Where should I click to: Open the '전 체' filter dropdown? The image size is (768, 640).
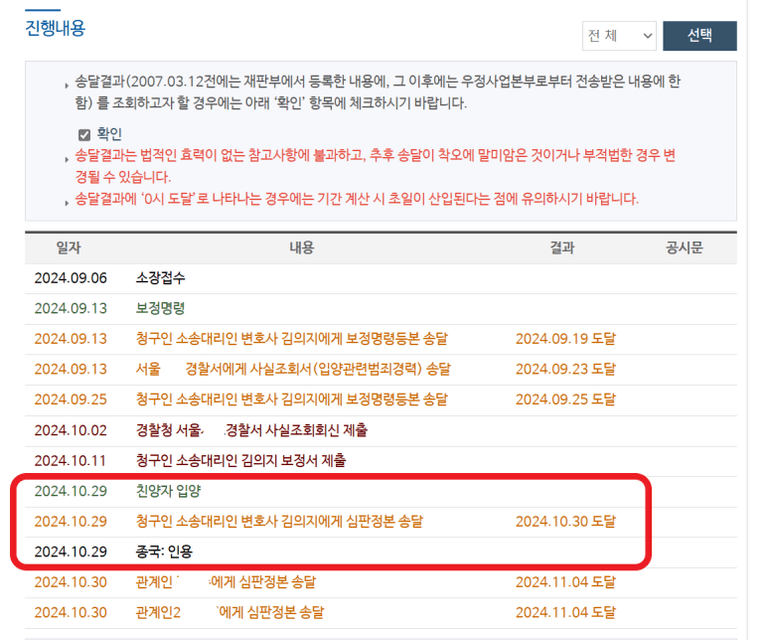click(619, 36)
